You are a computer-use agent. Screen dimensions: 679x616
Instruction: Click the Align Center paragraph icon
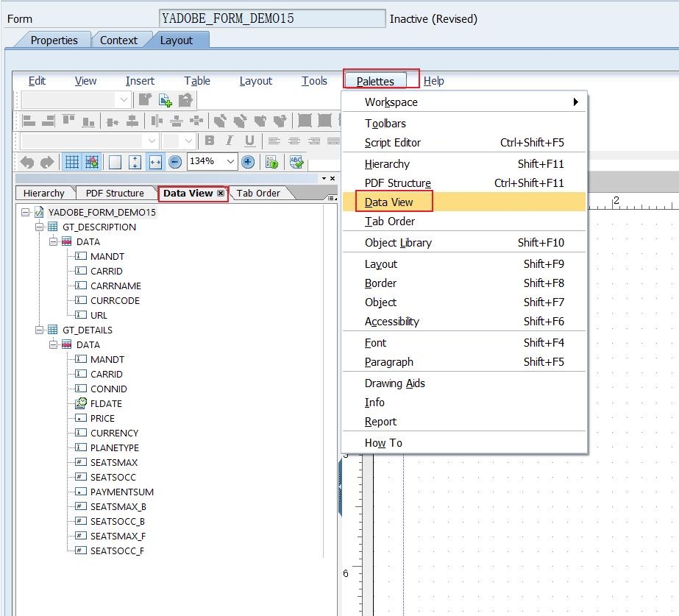[x=294, y=141]
